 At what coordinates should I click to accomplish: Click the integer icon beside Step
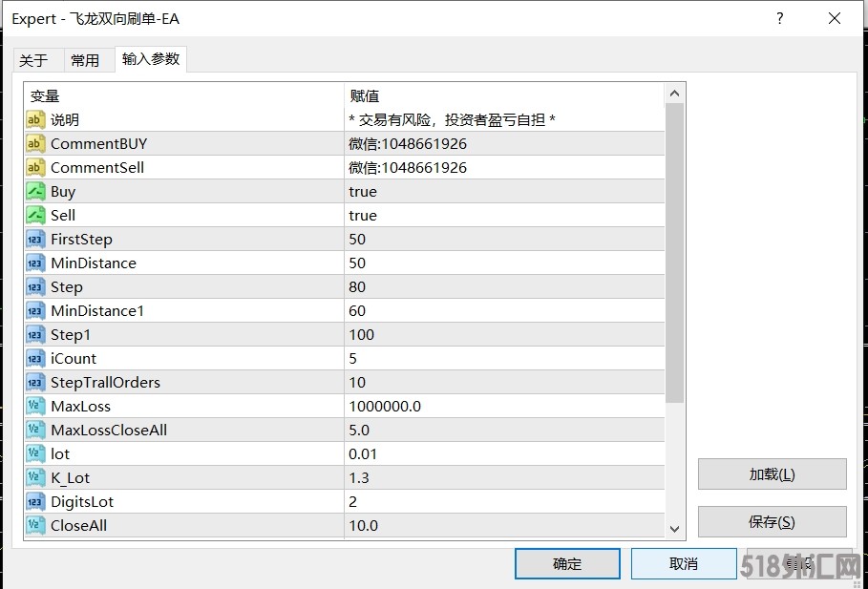[x=35, y=286]
